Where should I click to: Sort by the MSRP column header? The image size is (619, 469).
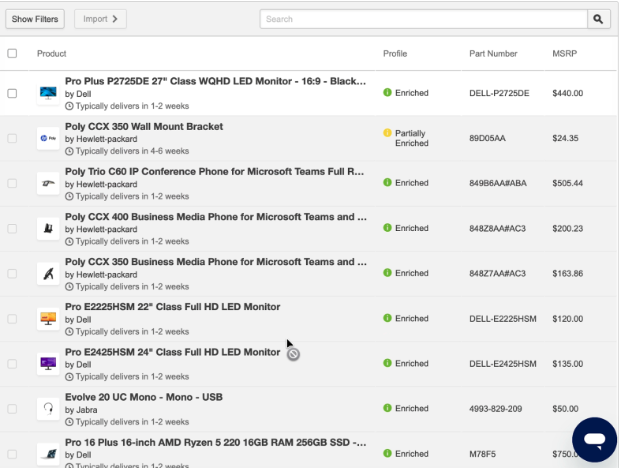[564, 53]
